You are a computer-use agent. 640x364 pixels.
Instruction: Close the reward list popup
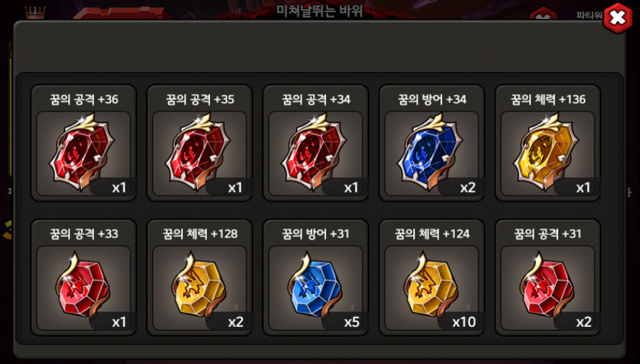coord(617,18)
